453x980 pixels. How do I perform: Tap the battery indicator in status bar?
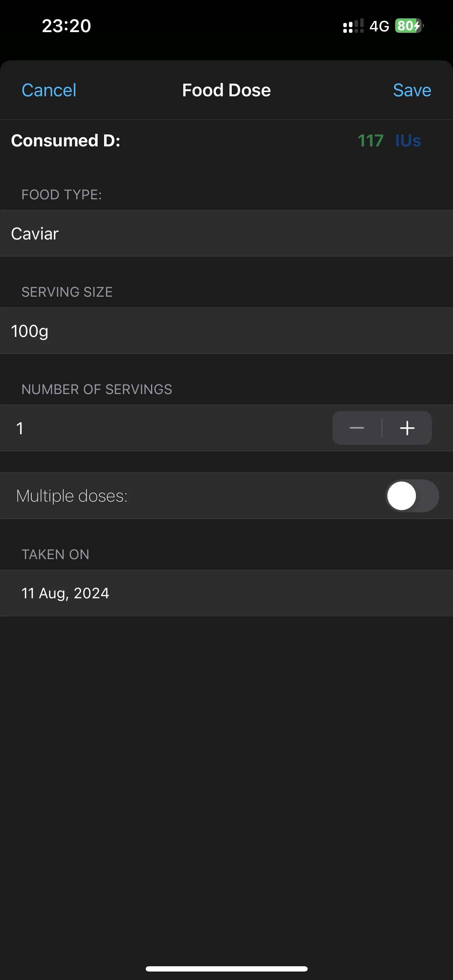click(x=409, y=26)
